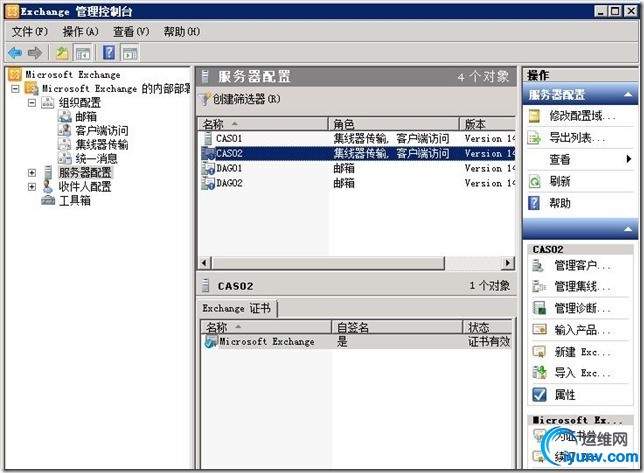Click 管理诊断... action for CAS02
Image resolution: width=644 pixels, height=473 pixels.
(x=580, y=308)
